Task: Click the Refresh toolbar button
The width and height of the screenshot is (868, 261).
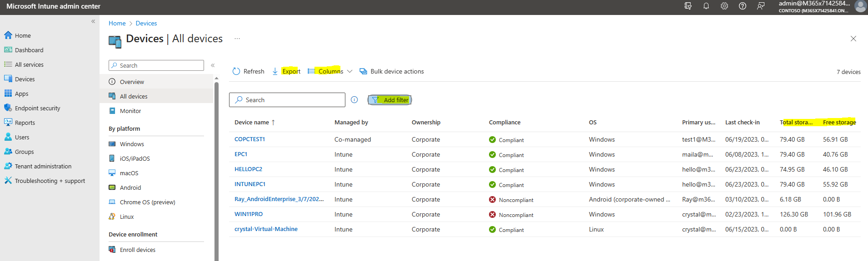Action: 248,71
